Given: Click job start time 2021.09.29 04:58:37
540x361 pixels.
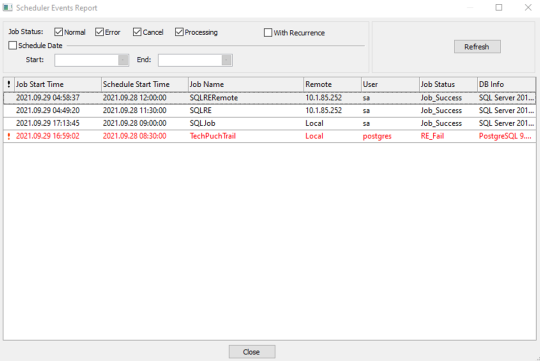Looking at the screenshot, I should click(48, 98).
